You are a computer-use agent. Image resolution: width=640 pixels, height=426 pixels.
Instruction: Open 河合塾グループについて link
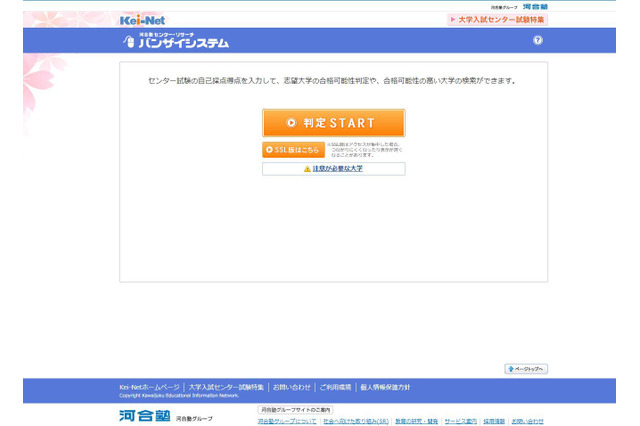tap(287, 421)
